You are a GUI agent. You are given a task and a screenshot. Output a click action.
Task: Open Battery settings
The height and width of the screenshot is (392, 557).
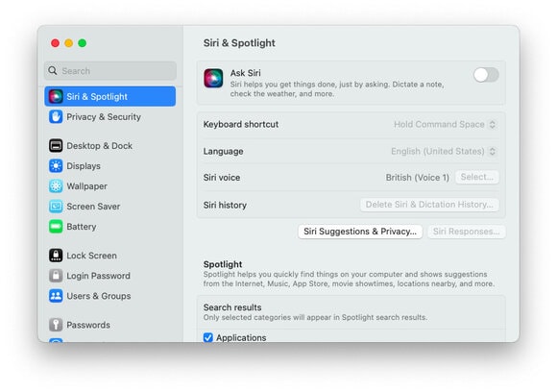click(110, 227)
